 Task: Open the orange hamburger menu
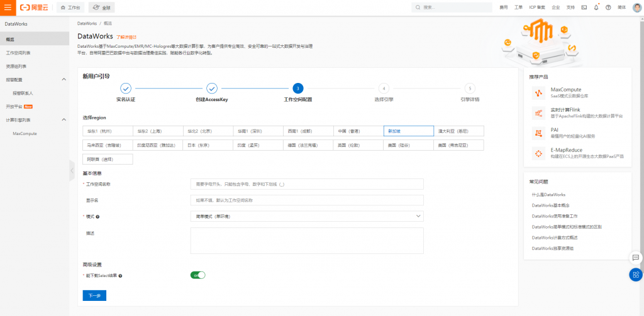click(8, 8)
